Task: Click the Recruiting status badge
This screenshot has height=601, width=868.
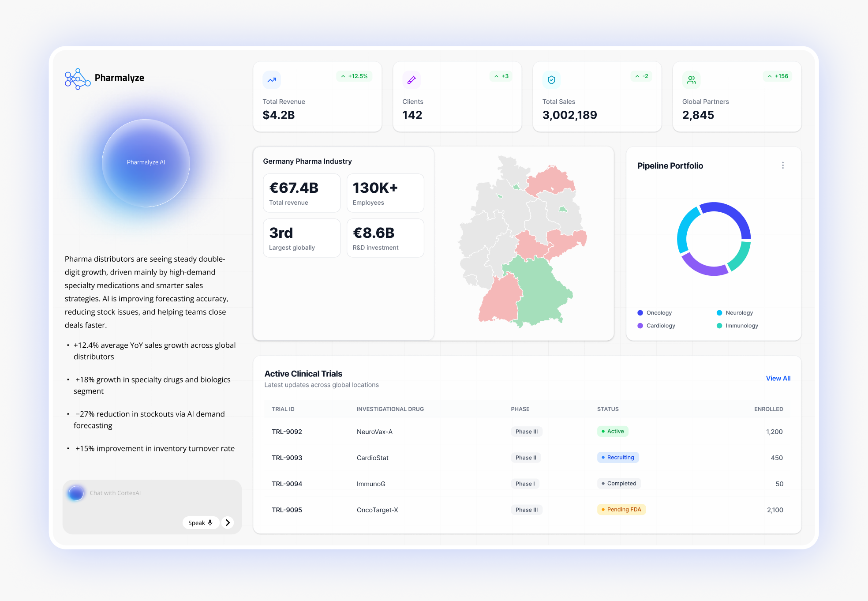Action: tap(618, 457)
